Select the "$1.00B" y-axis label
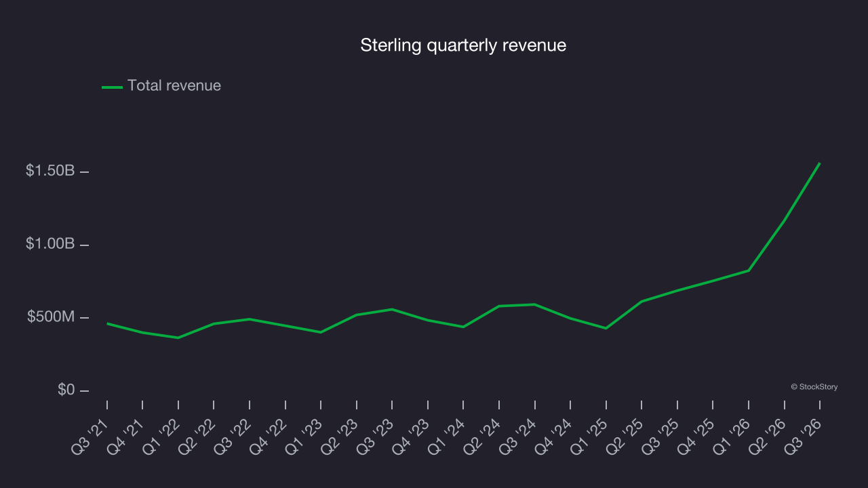Screen dimensions: 868x488 tap(50, 244)
